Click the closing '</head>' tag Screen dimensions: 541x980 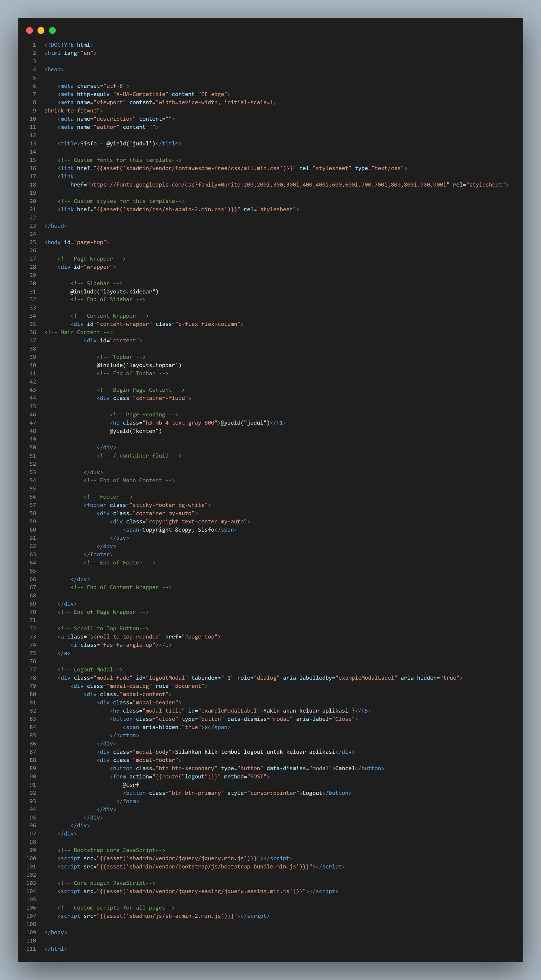(55, 226)
